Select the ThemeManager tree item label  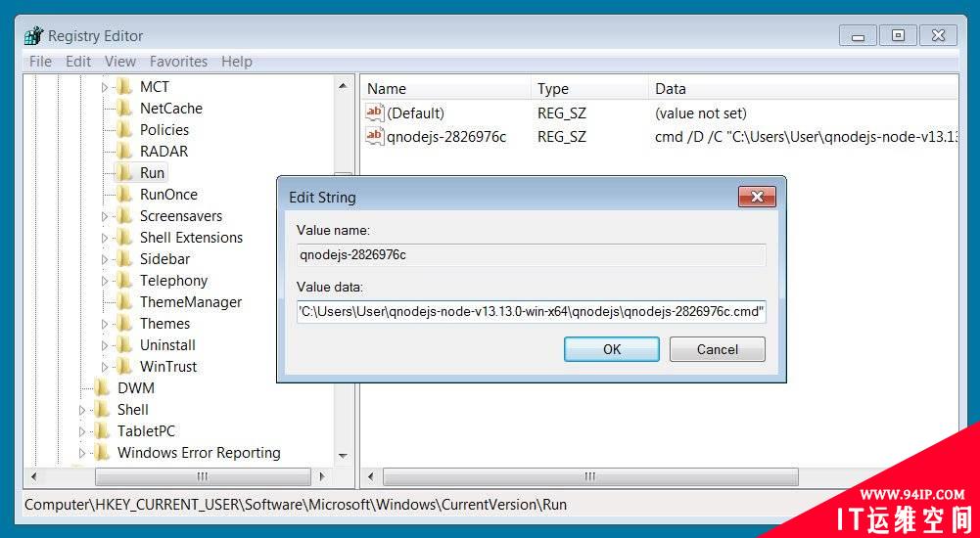click(x=191, y=302)
